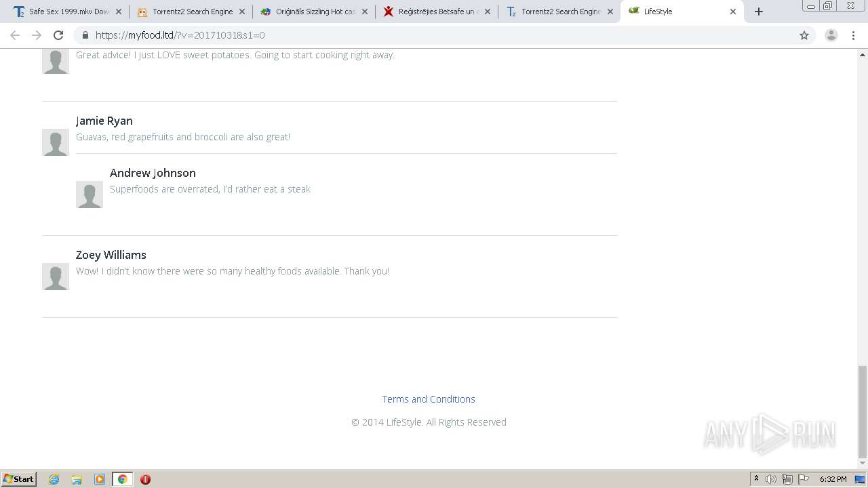Reload the current page
The image size is (868, 488).
pyautogui.click(x=58, y=35)
